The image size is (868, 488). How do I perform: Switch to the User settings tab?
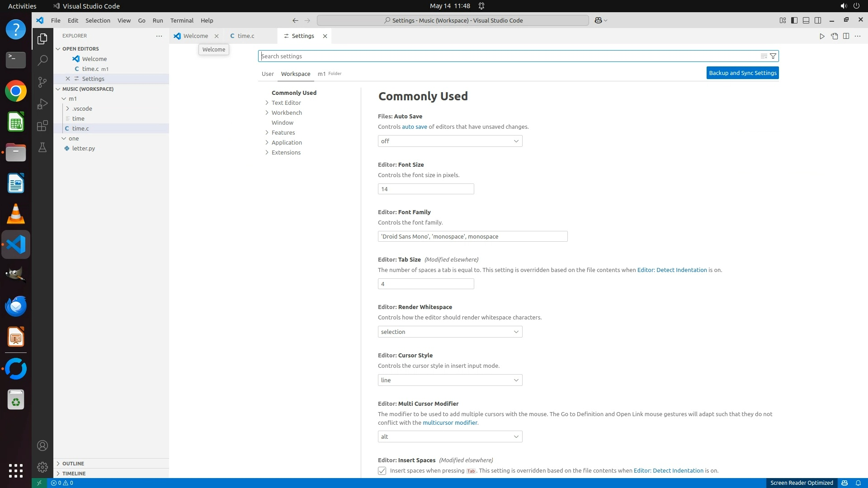[268, 74]
